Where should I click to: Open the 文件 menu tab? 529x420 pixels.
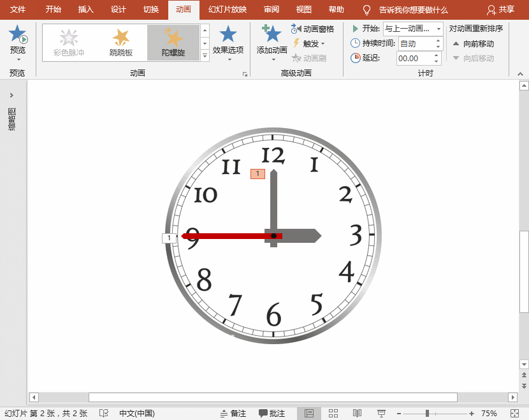click(18, 10)
